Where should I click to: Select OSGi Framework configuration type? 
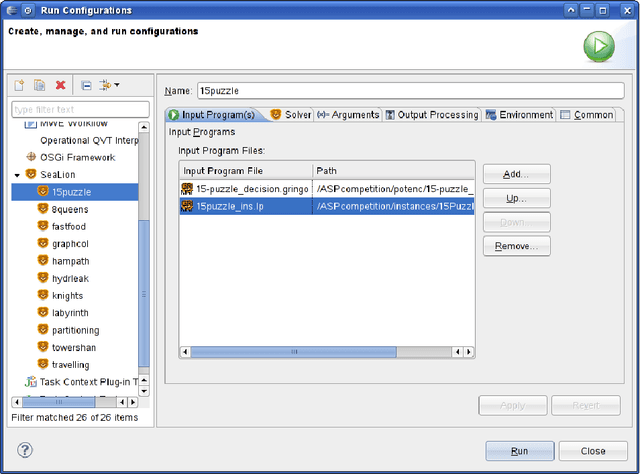[x=78, y=158]
